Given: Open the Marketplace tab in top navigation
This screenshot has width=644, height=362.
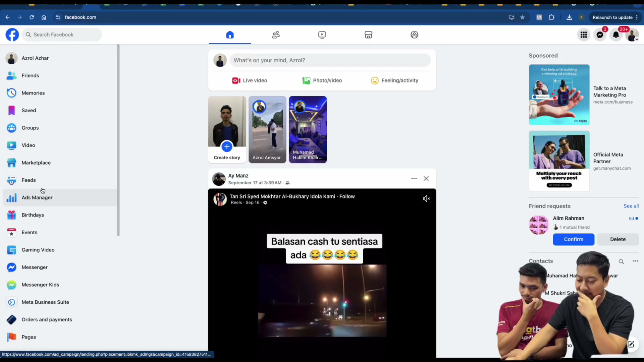Looking at the screenshot, I should [x=368, y=35].
